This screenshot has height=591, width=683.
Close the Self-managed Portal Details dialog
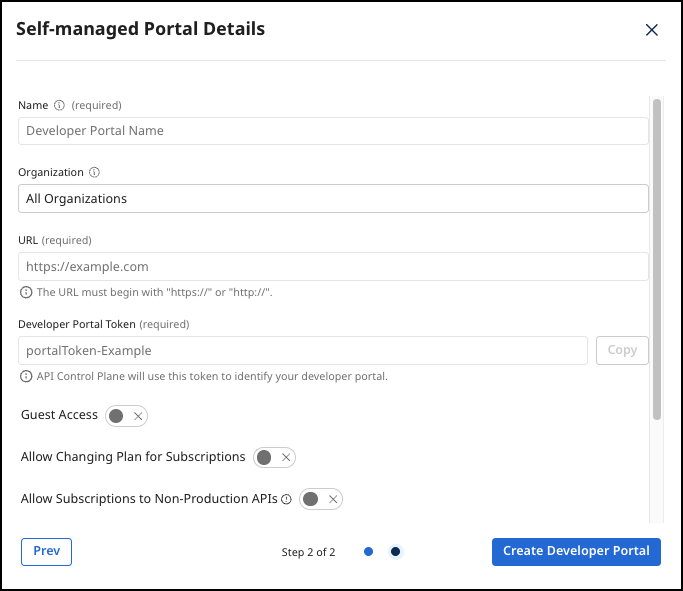[652, 30]
